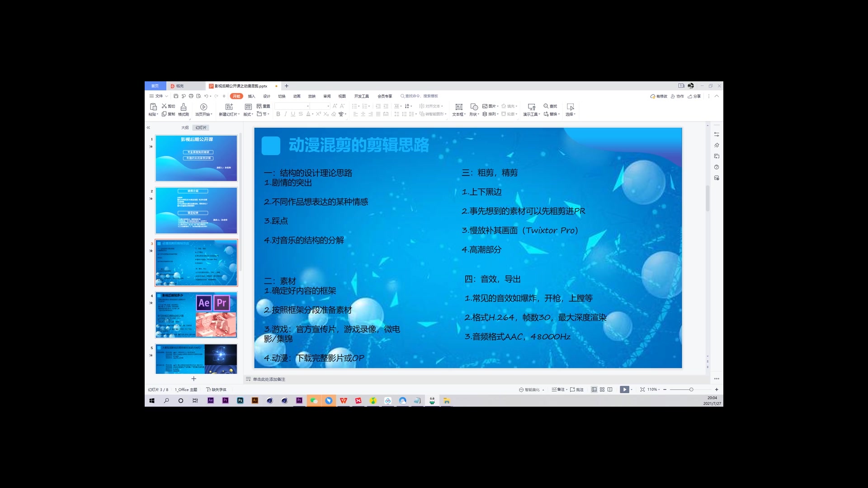Click the zoom slider handle
Screen dimensions: 868x488
click(691, 389)
